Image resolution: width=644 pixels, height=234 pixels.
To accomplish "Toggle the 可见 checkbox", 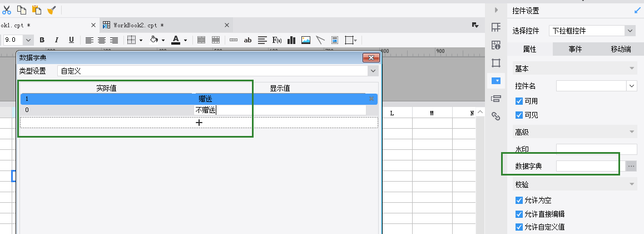I will 519,115.
